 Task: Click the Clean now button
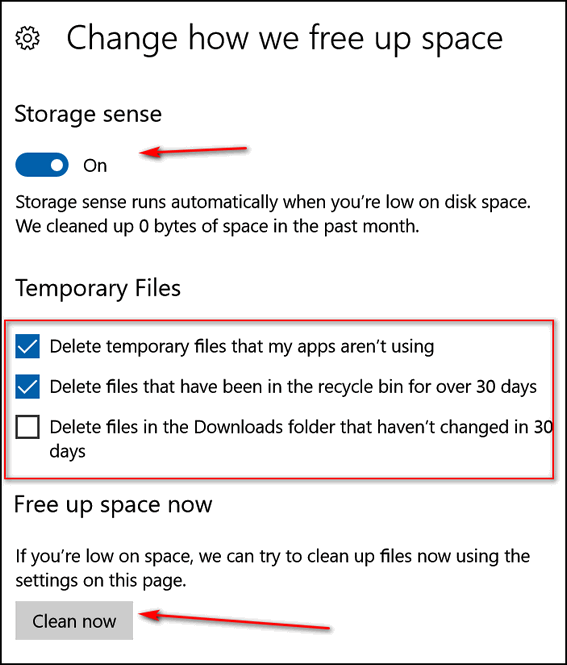click(x=74, y=620)
